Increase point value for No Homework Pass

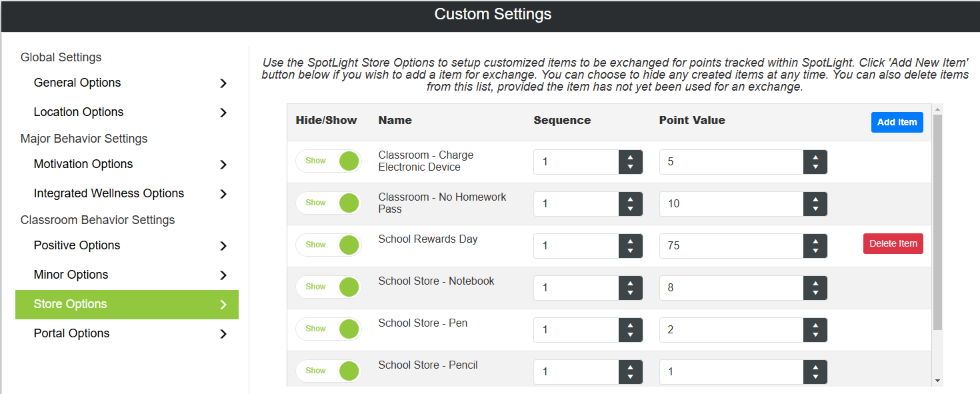pos(815,198)
